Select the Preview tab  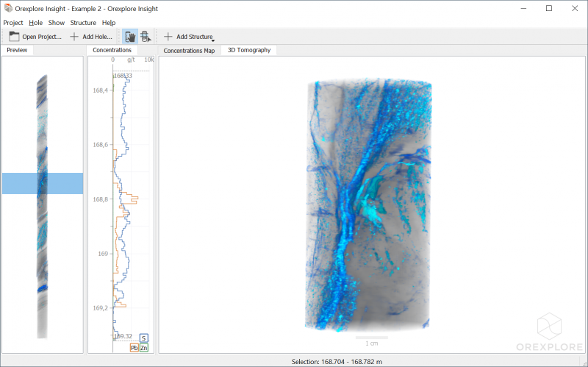(x=17, y=50)
